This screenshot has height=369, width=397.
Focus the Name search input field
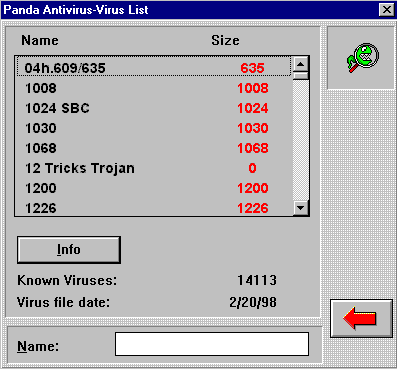(212, 344)
